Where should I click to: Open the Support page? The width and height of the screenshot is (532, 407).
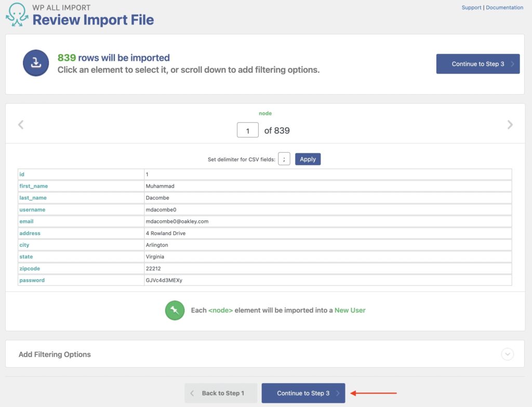point(471,7)
